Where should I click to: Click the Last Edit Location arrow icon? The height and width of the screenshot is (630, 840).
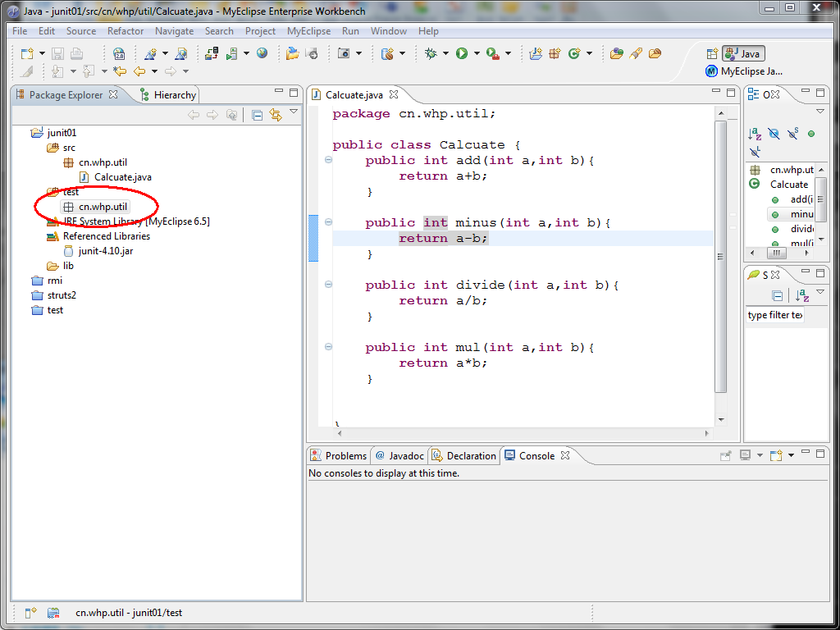(120, 71)
